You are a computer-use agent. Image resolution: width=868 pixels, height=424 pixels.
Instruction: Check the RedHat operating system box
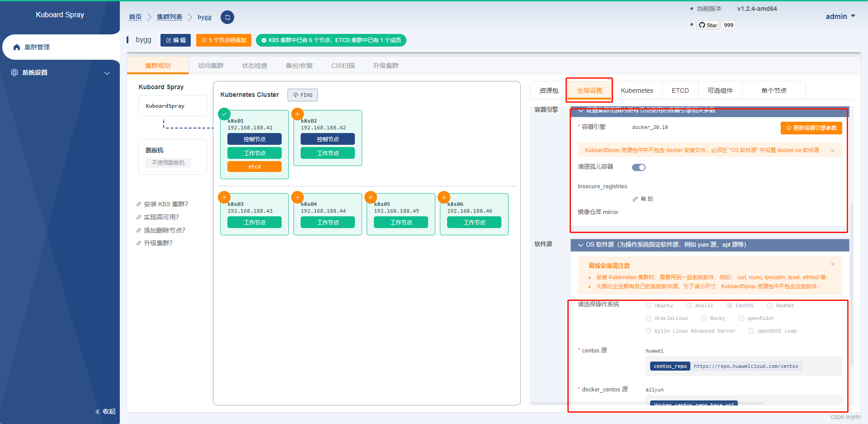tap(770, 305)
